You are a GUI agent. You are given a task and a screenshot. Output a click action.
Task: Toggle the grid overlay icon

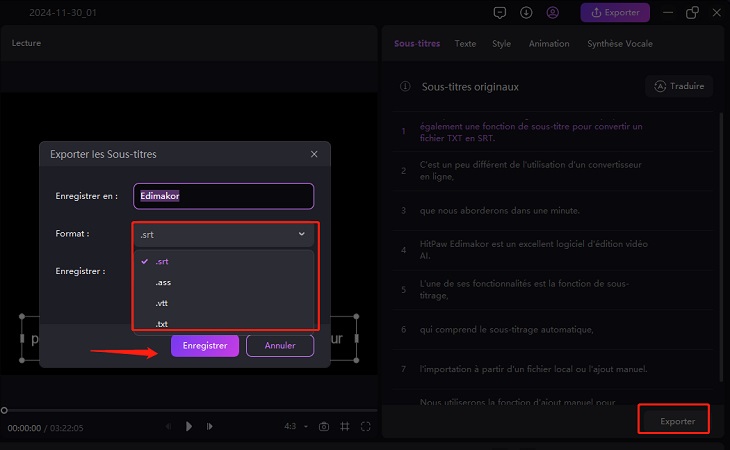tap(345, 426)
